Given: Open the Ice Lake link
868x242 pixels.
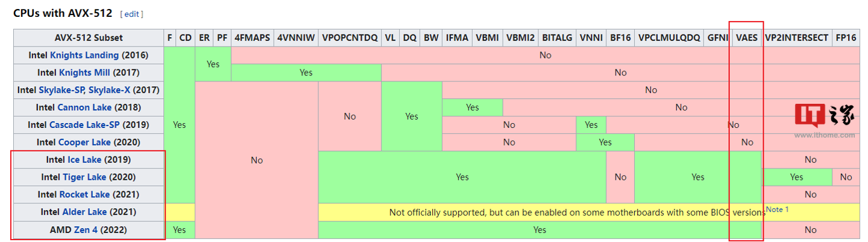Looking at the screenshot, I should point(84,160).
